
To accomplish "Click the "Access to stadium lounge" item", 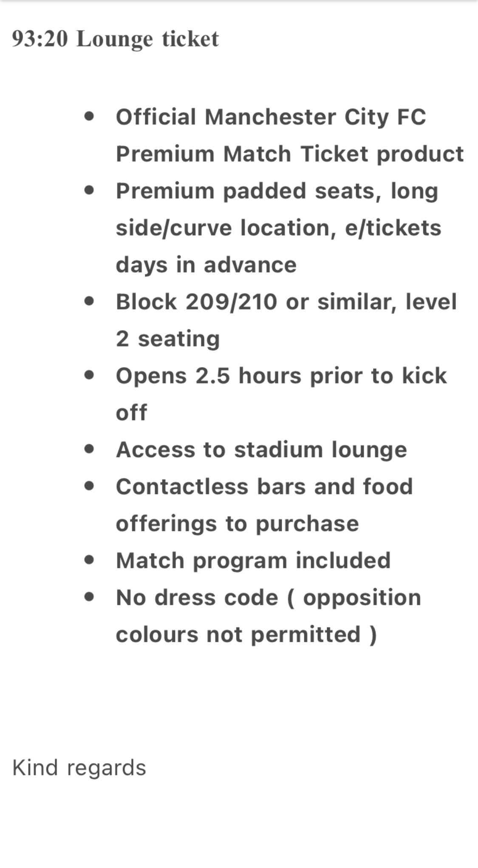I will (261, 449).
